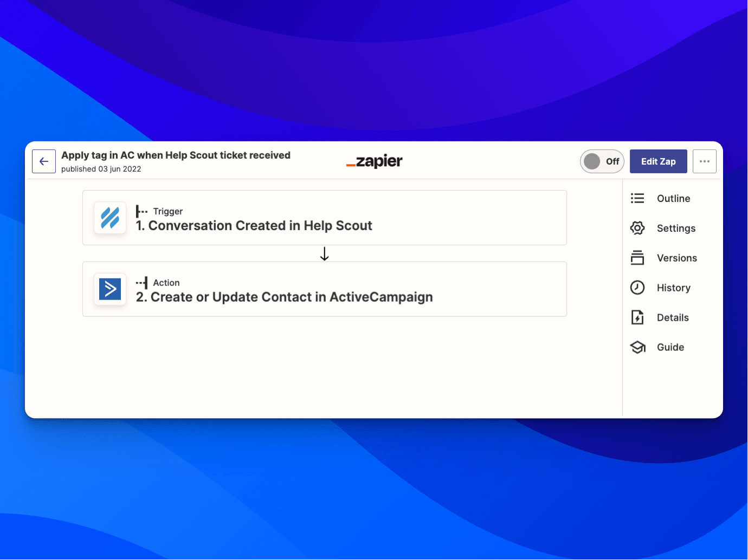This screenshot has height=560, width=748.
Task: Select step 1 Conversation Created in Help Scout
Action: (x=325, y=218)
